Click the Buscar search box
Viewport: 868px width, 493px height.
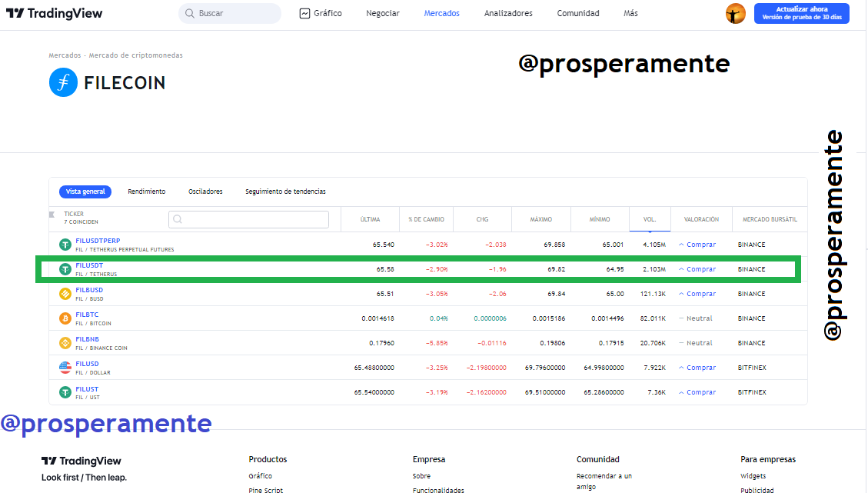pyautogui.click(x=230, y=13)
